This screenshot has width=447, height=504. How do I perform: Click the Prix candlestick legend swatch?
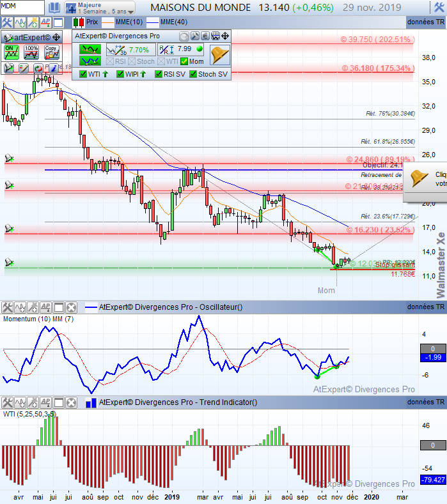pos(79,22)
